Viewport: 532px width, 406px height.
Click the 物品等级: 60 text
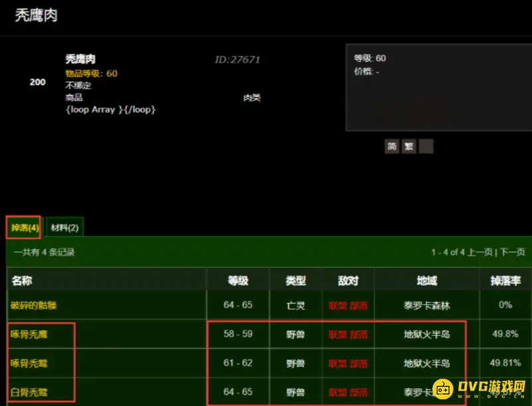tap(91, 73)
